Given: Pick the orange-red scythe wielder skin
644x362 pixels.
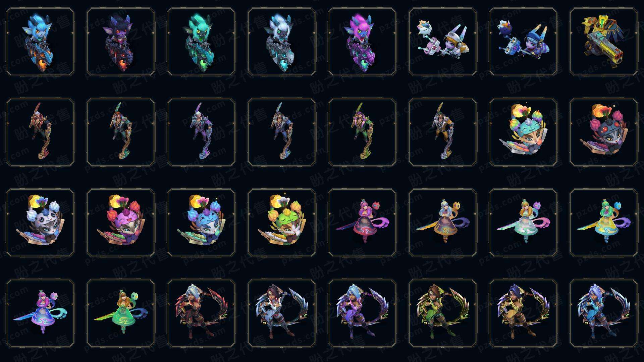Looking at the screenshot, I should [x=40, y=132].
